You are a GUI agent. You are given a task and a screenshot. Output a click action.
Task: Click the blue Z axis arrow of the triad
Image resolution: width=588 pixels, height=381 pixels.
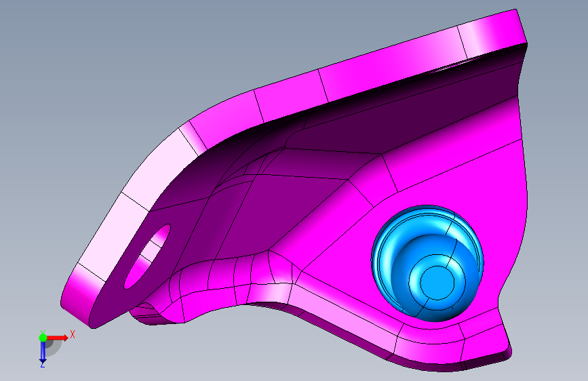(x=43, y=352)
